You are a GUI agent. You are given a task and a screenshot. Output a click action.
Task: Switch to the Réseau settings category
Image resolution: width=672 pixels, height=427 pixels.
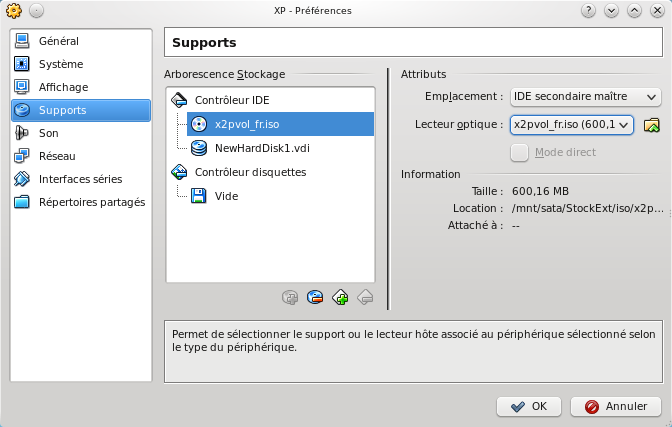point(58,156)
